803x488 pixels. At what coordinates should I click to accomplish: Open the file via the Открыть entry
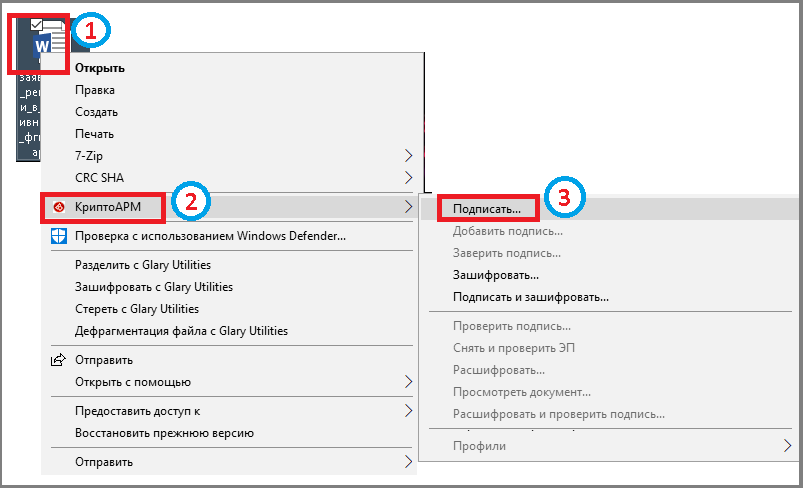pyautogui.click(x=100, y=68)
